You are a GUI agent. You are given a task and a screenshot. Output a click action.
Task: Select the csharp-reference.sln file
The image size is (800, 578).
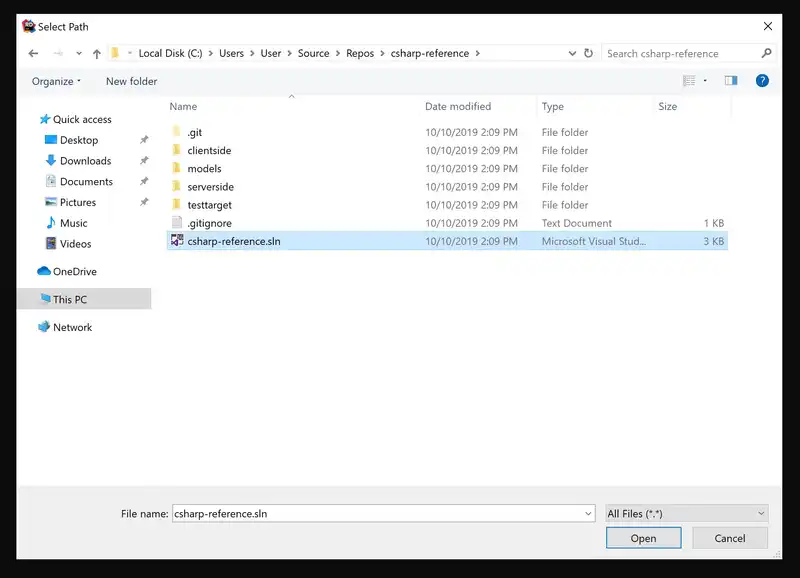tap(234, 241)
